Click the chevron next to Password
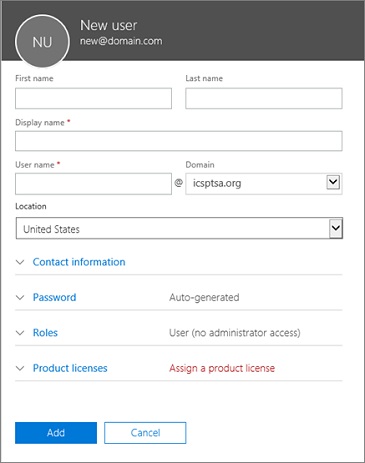This screenshot has width=365, height=463. (x=20, y=297)
